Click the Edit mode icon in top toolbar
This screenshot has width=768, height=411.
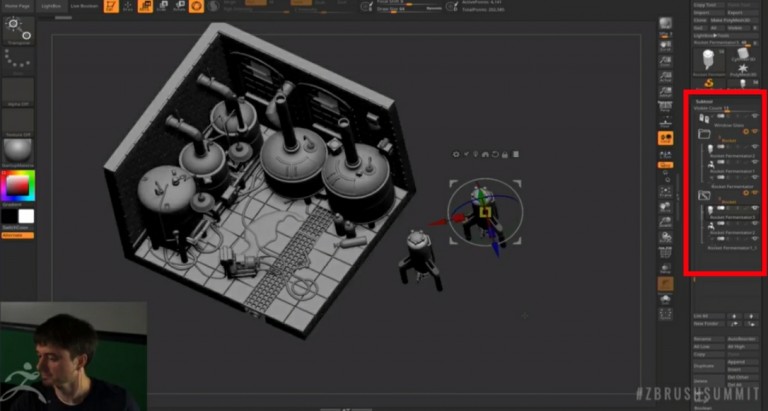coord(111,6)
